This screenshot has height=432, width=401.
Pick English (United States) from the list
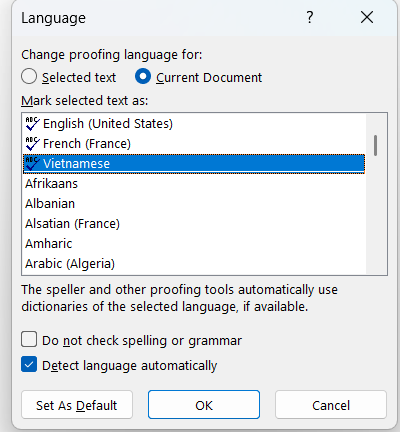click(x=194, y=124)
